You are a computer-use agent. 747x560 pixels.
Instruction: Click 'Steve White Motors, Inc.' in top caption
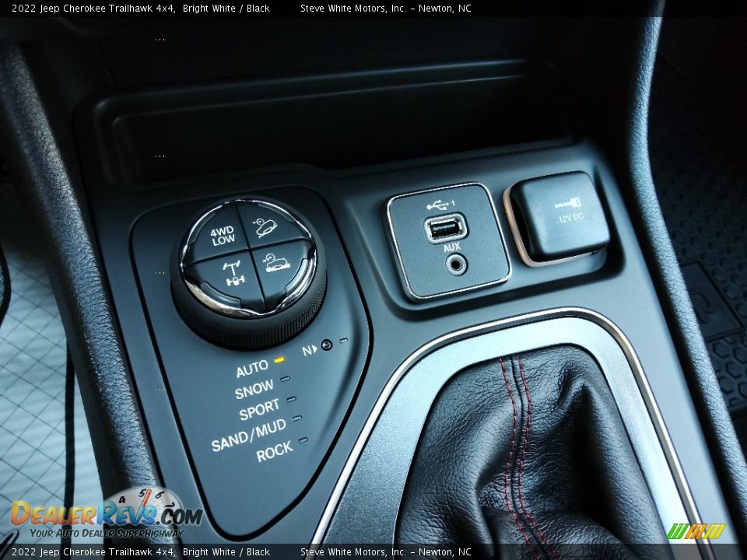(353, 8)
